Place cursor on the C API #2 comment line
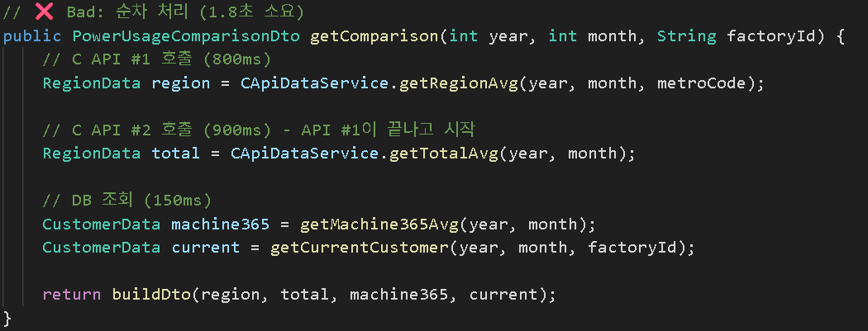The image size is (868, 331). click(x=256, y=130)
